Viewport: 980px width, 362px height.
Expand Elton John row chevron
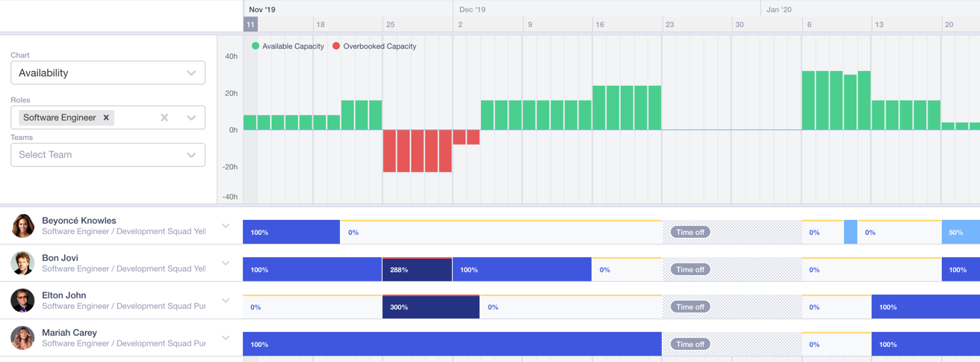pyautogui.click(x=226, y=301)
